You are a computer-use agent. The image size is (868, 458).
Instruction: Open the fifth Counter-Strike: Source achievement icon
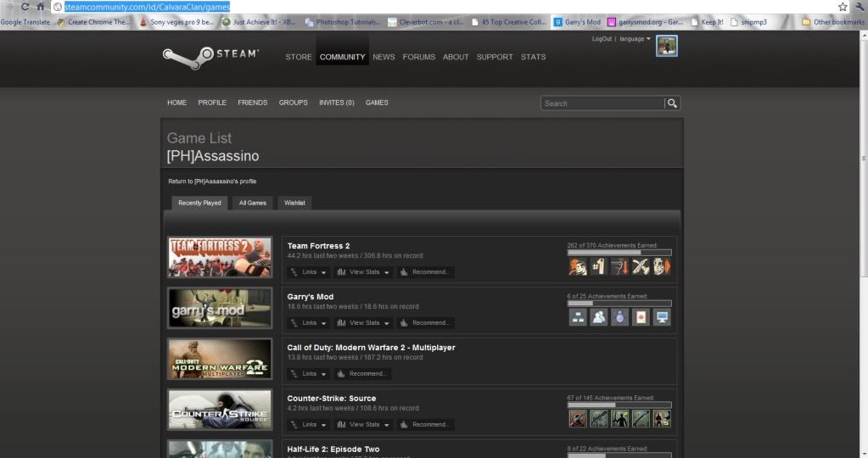click(x=662, y=419)
